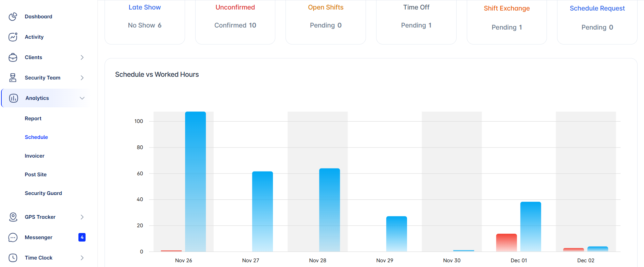Select Invoicer in the Analytics submenu
Image resolution: width=644 pixels, height=267 pixels.
35,156
